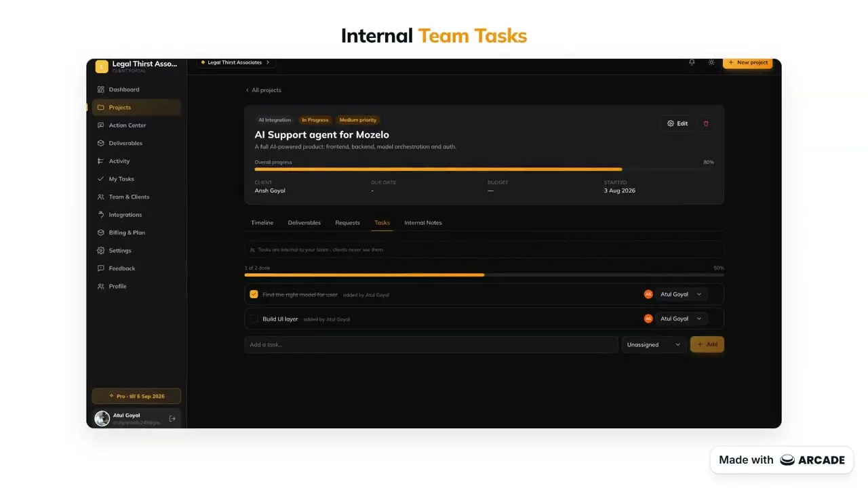This screenshot has width=868, height=488.
Task: Switch to the Timeline tab
Action: point(262,223)
